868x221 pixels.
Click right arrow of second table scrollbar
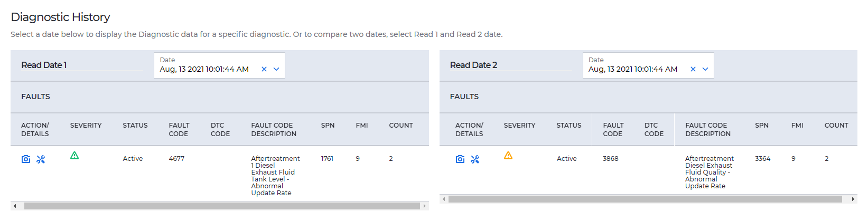point(853,199)
